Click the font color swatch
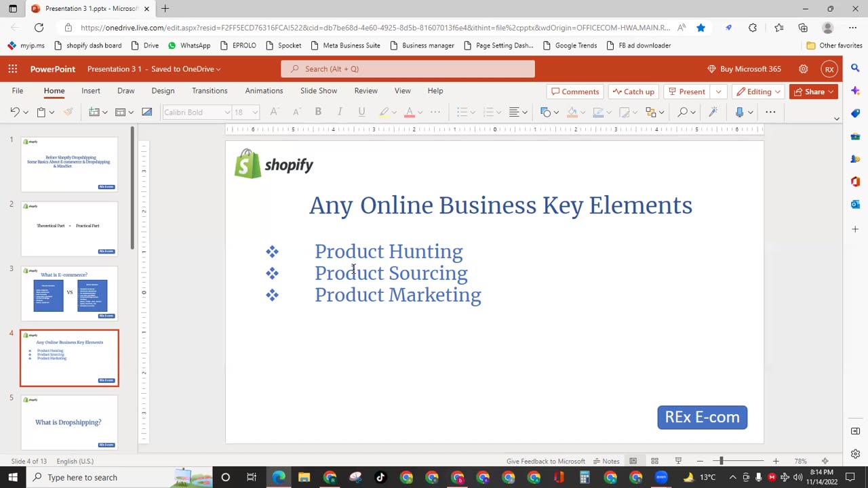 410,112
